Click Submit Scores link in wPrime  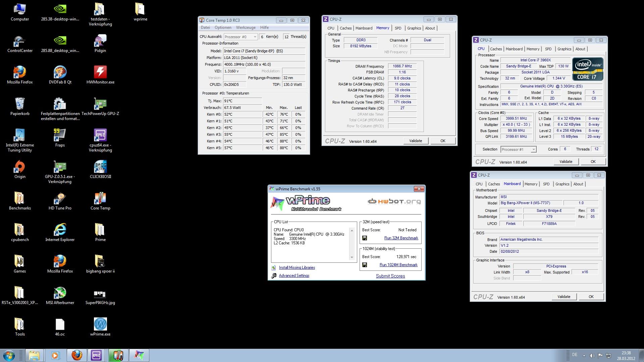coord(390,276)
